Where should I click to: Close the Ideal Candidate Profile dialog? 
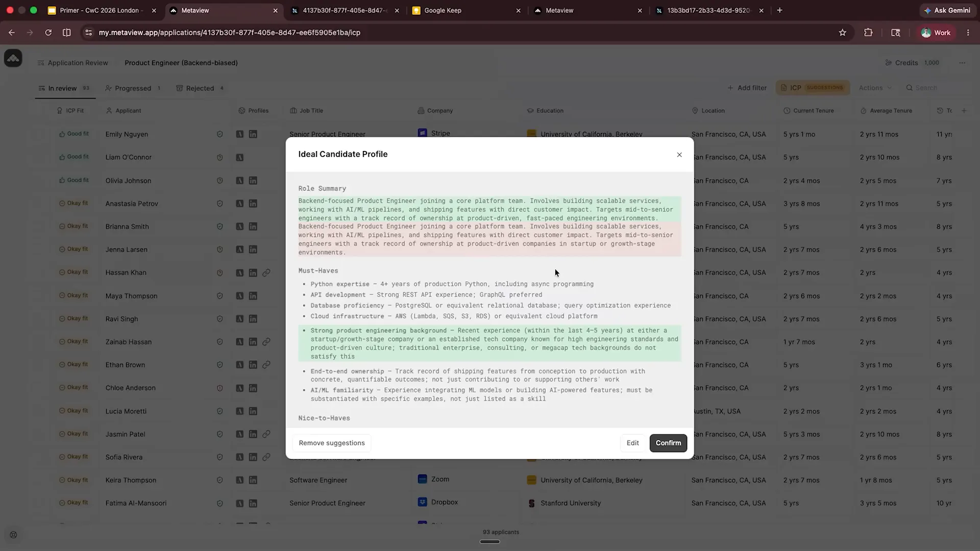pos(679,155)
